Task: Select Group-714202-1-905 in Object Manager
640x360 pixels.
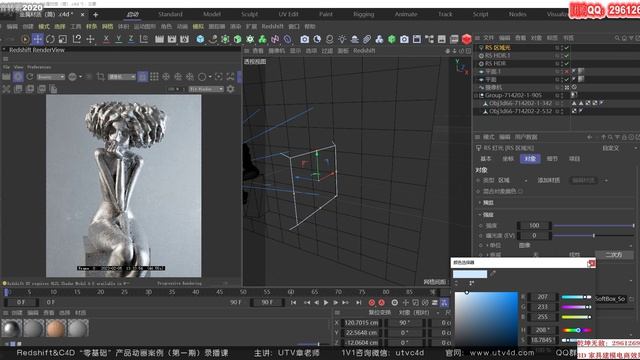Action: pos(513,95)
